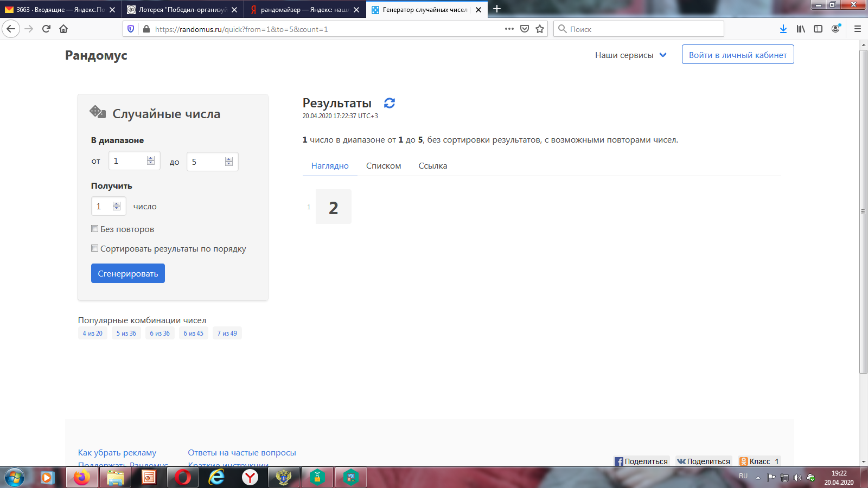Viewport: 868px width, 488px height.
Task: Open page actions three-dots menu
Action: coord(509,29)
